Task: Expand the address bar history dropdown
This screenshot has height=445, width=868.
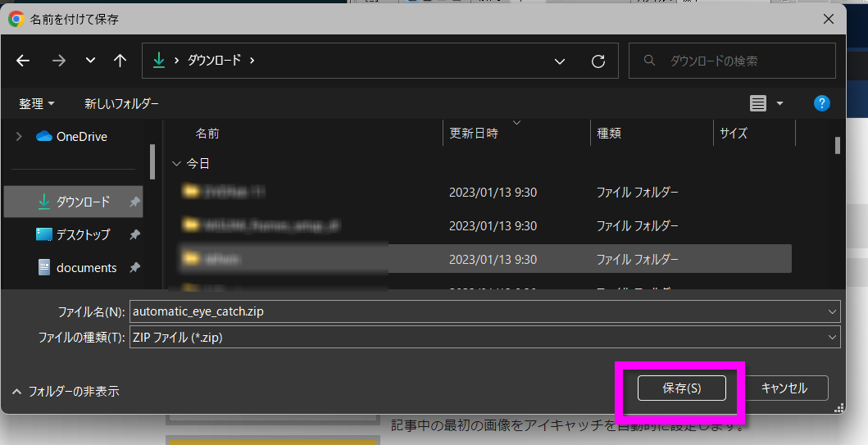Action: [x=560, y=61]
